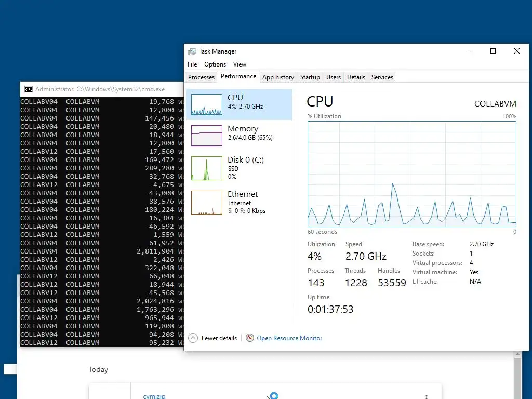Open the cvm.zip more actions menu
Screen dimensions: 532x399
pyautogui.click(x=426, y=396)
